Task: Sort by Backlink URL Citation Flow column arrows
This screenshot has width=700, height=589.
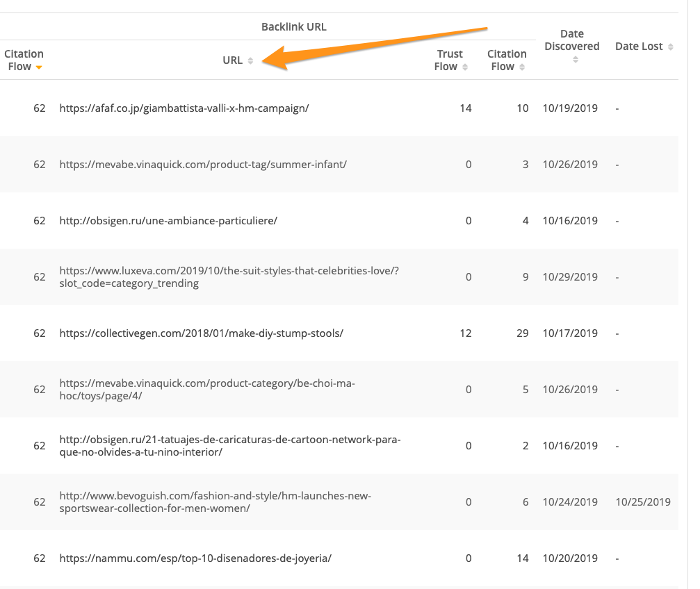Action: tap(522, 67)
